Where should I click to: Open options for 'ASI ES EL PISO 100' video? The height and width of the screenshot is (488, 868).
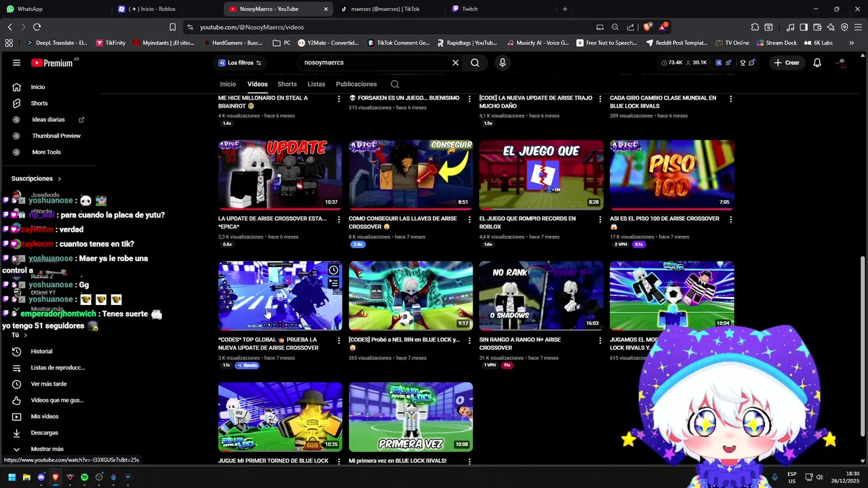pyautogui.click(x=730, y=220)
